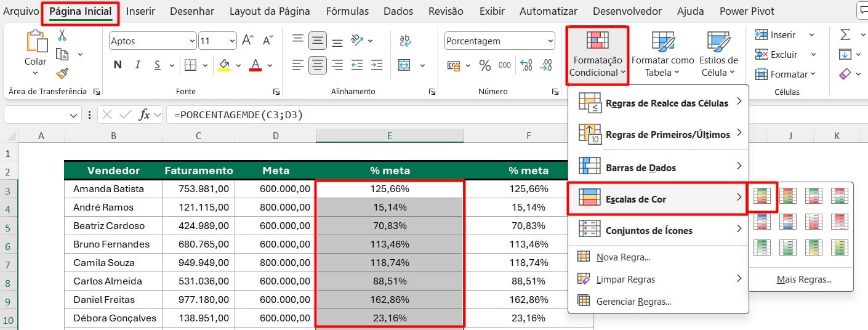Viewport: 868px width, 330px height.
Task: Open the Inserir cells dropdown arrow
Action: (811, 35)
